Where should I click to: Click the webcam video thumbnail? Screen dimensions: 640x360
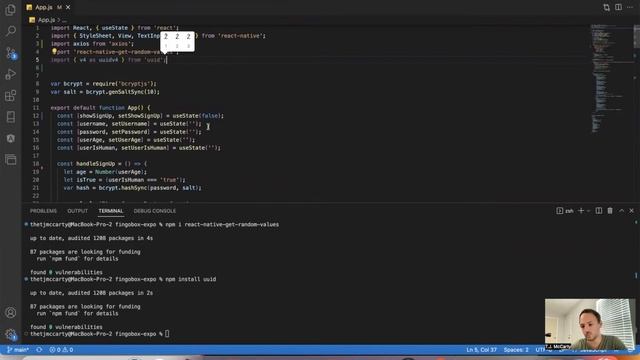(589, 324)
